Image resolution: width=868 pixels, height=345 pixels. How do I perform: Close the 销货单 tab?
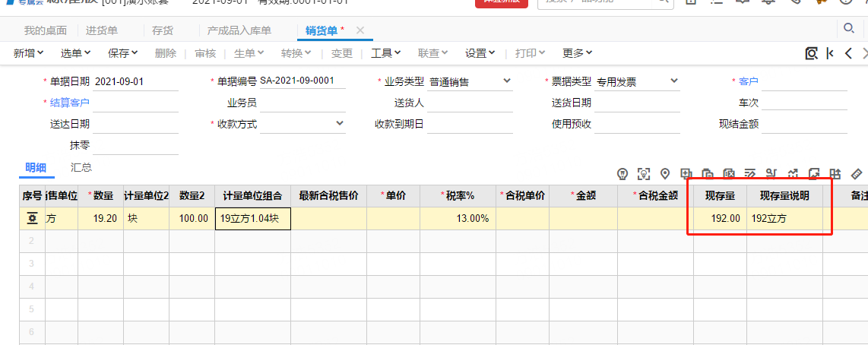pos(360,30)
